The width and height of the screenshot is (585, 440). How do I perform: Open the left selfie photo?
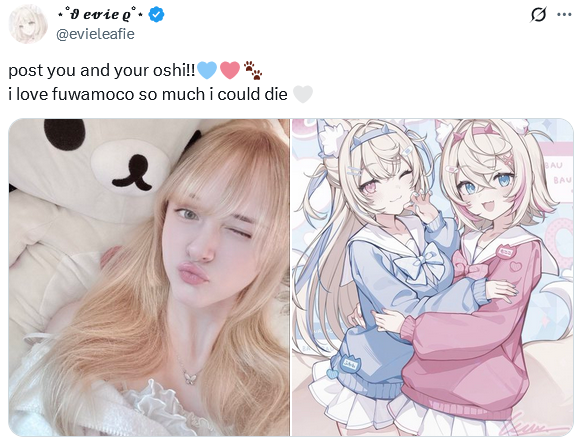point(149,277)
